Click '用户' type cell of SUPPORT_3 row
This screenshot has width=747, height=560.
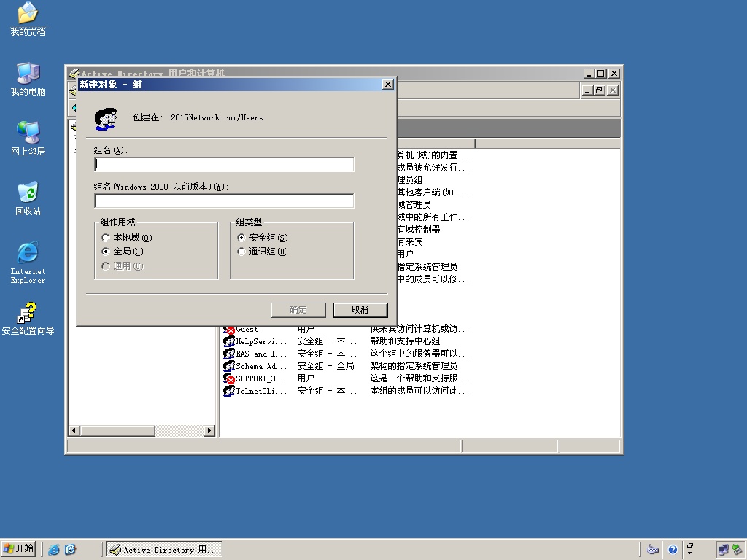(x=306, y=378)
